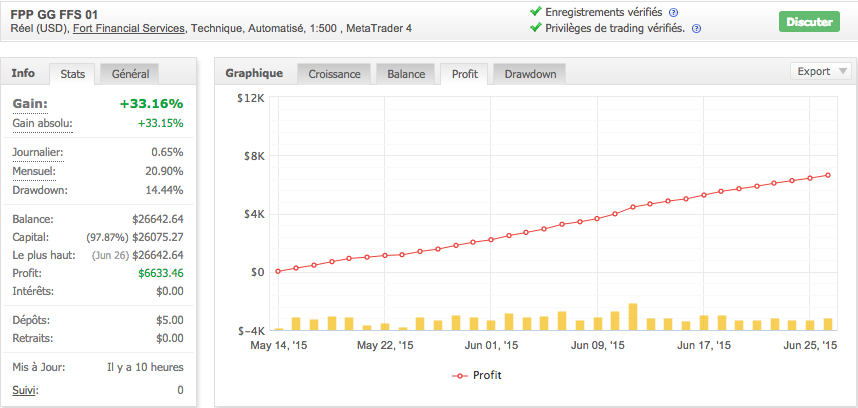
Task: Select the Info tab
Action: (23, 73)
